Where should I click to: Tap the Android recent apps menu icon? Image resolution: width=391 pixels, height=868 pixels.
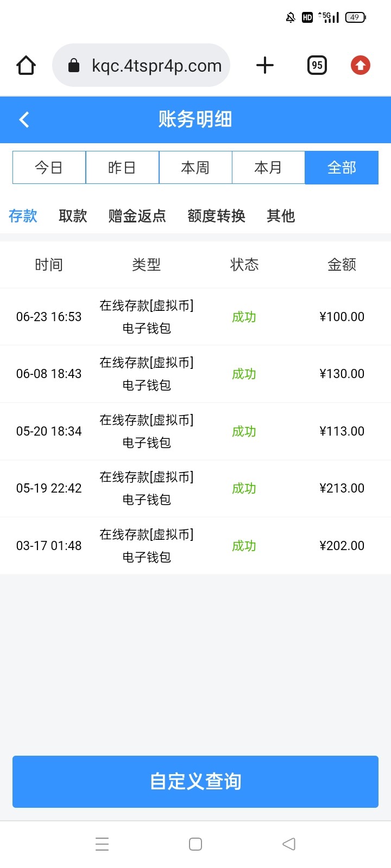[x=102, y=844]
